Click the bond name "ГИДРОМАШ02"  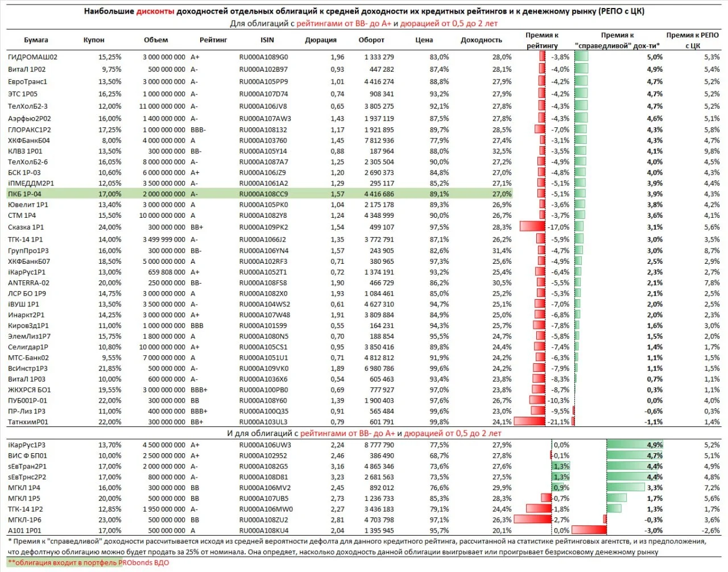(x=32, y=57)
